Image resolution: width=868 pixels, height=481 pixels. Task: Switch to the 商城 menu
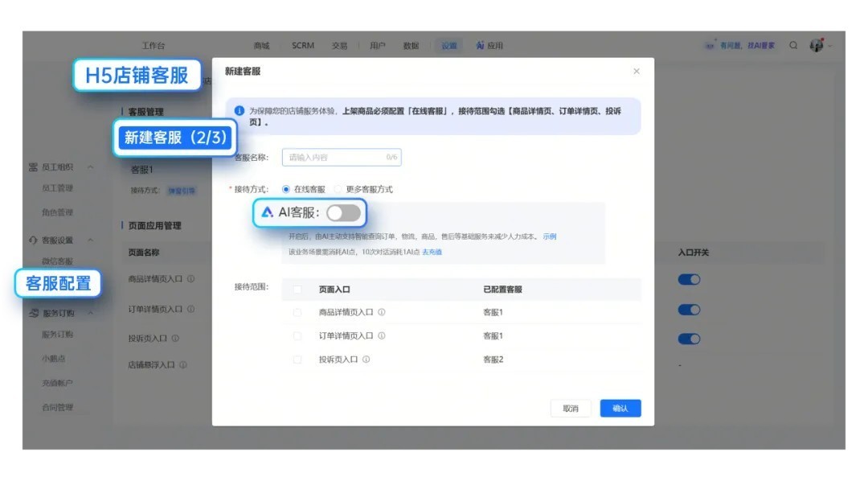tap(261, 45)
